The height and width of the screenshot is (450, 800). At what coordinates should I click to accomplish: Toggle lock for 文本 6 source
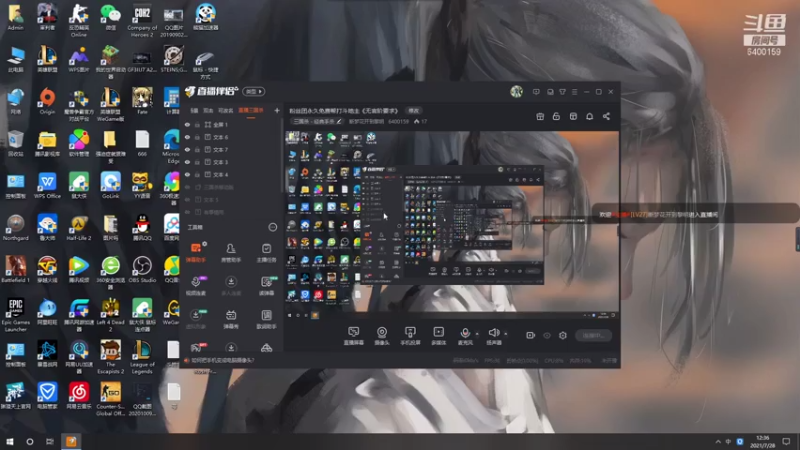[x=197, y=137]
